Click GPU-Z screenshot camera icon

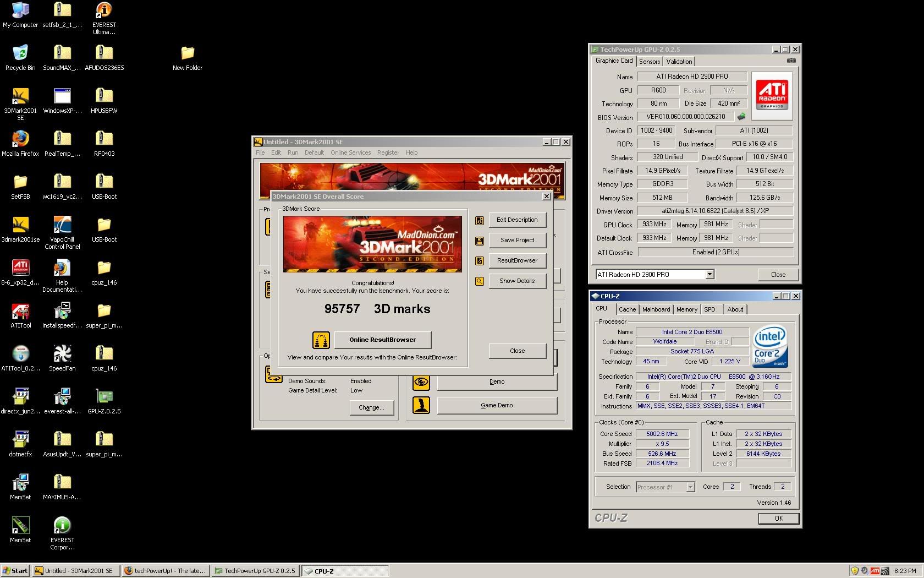coord(791,61)
